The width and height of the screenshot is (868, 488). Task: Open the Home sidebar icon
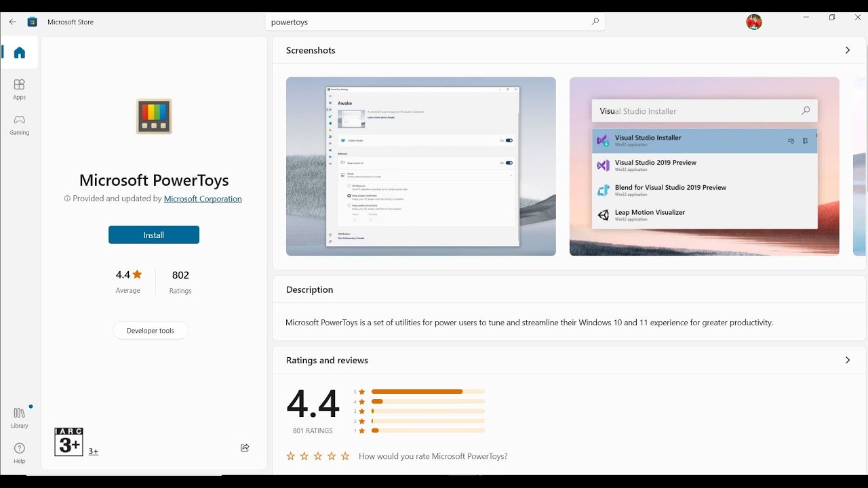(x=20, y=53)
